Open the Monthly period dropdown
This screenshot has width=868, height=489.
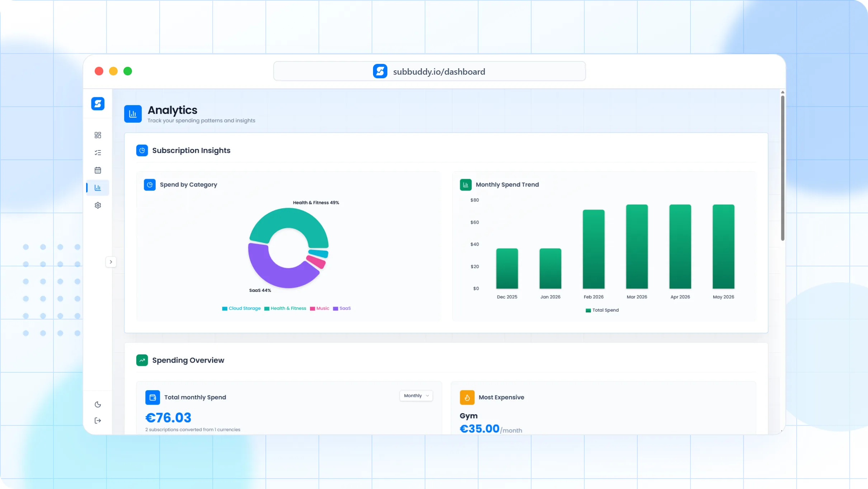(x=416, y=396)
